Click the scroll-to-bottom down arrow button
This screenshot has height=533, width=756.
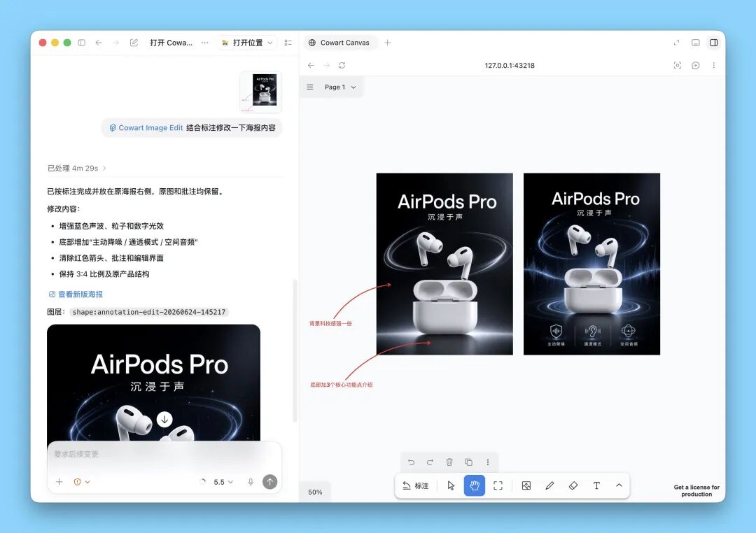tap(164, 419)
